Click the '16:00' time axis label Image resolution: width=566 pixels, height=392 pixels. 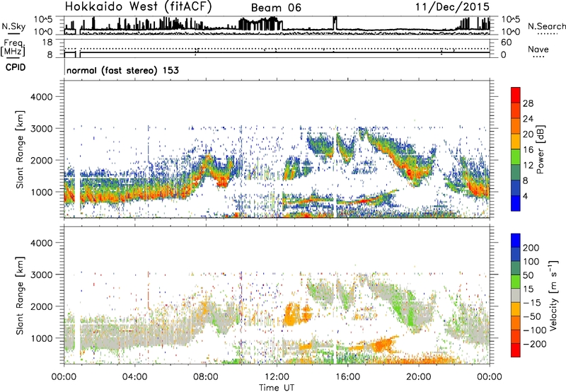click(347, 377)
